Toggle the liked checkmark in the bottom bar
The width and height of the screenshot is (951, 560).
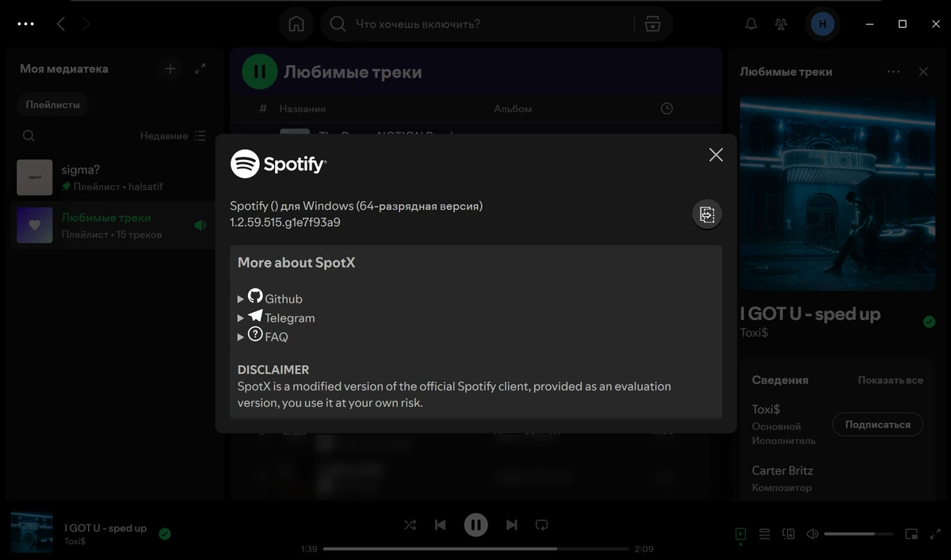[165, 534]
